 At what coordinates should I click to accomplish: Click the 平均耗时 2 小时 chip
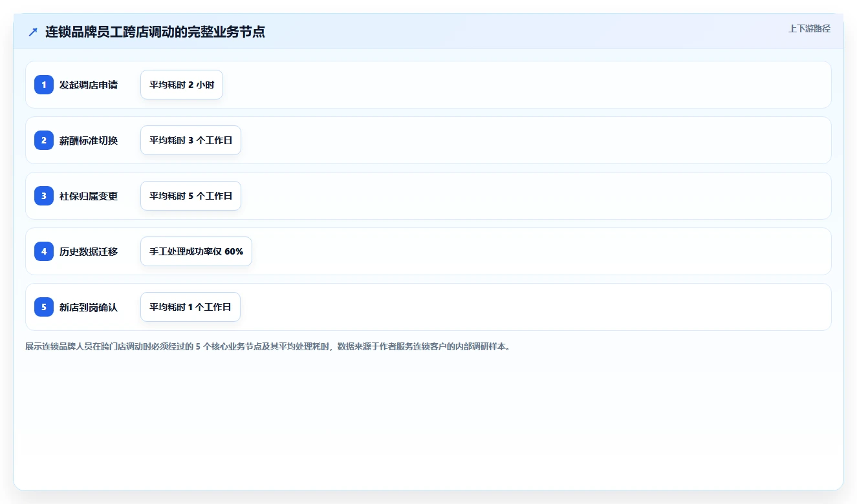(182, 85)
